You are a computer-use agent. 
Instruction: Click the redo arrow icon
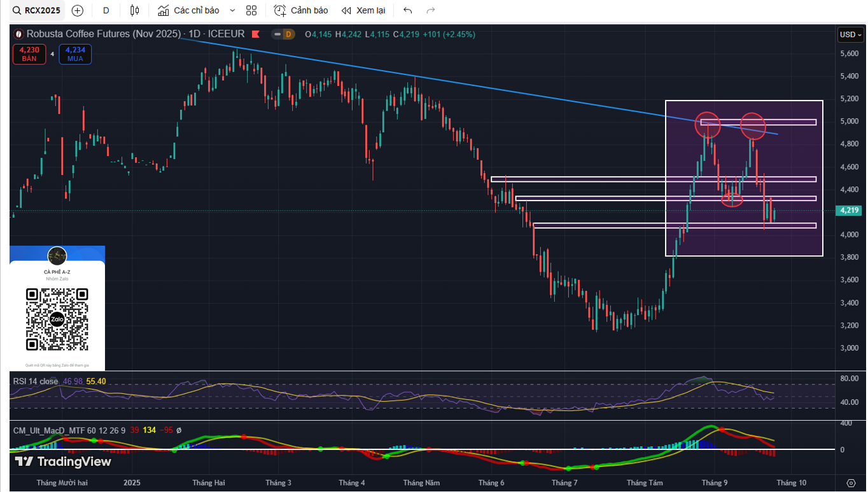pos(431,10)
